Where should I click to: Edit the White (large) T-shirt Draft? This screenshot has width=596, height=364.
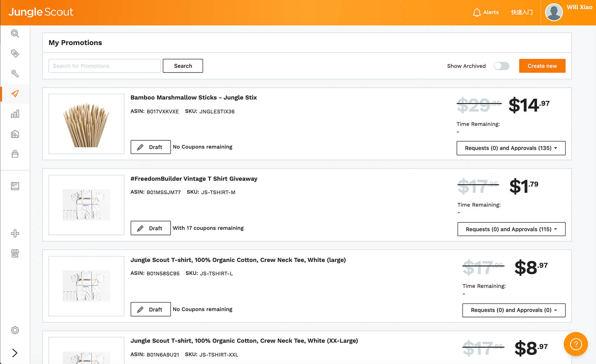click(151, 309)
